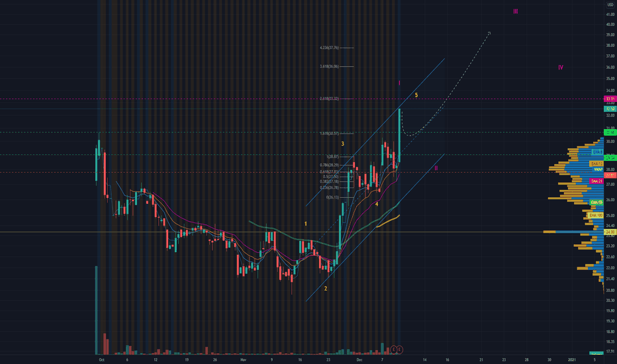This screenshot has width=617, height=364.
Task: Click the 2.618(33.32) Fibonacci level label
Action: click(330, 99)
